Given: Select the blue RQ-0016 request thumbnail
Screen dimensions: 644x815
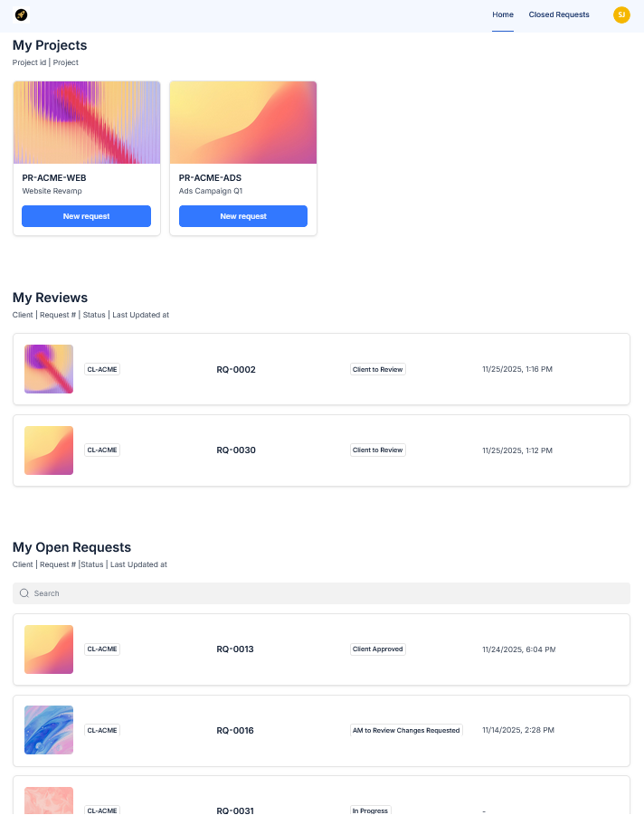Looking at the screenshot, I should [x=49, y=730].
